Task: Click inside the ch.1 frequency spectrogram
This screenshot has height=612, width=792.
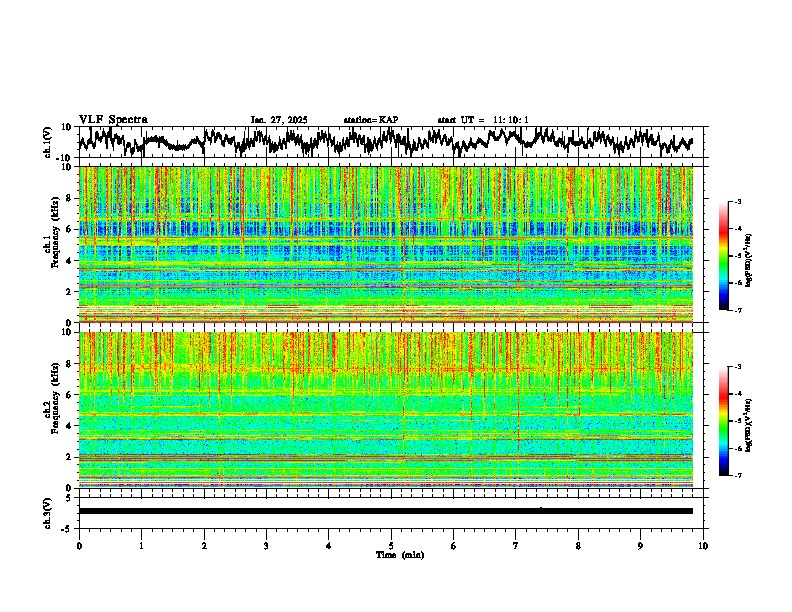Action: point(385,244)
